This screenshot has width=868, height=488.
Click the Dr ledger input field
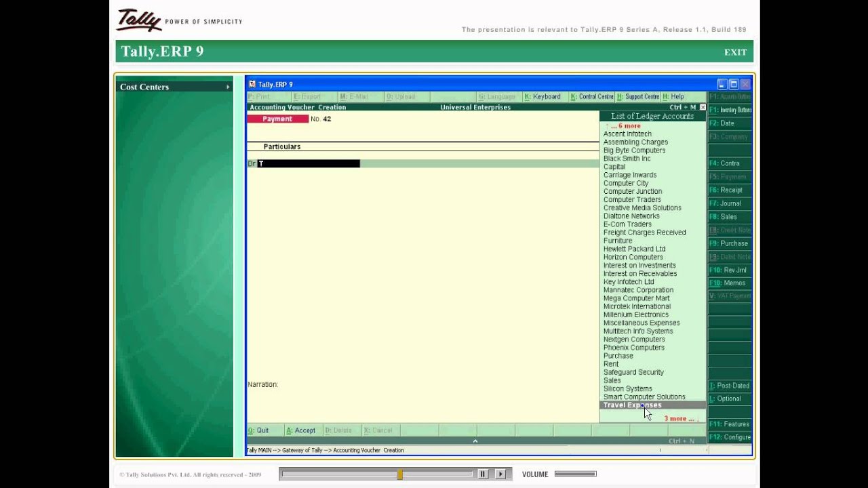(x=309, y=164)
